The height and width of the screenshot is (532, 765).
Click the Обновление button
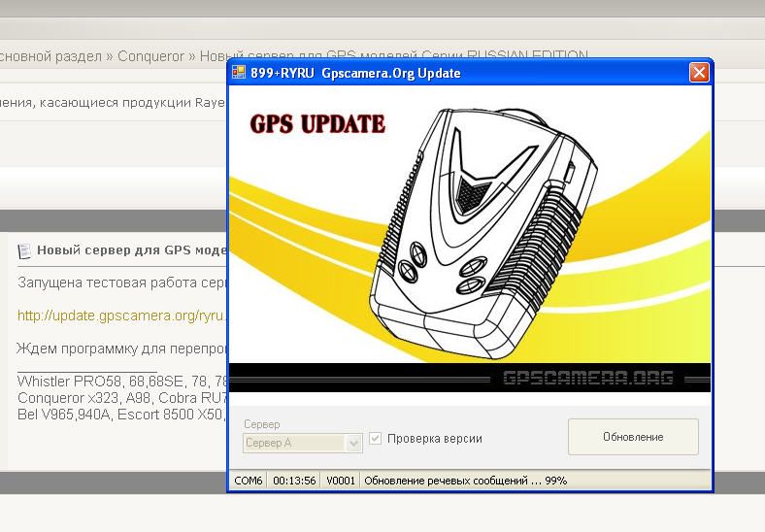[633, 437]
